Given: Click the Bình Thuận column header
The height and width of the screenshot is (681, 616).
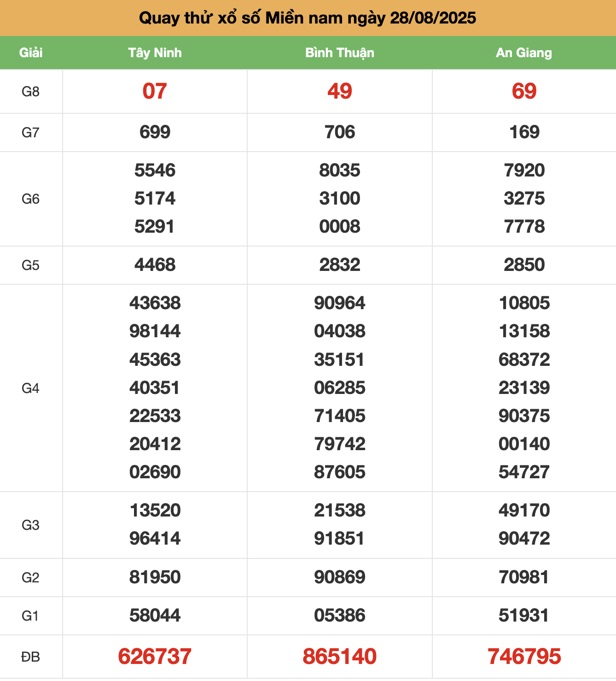Looking at the screenshot, I should coord(340,53).
